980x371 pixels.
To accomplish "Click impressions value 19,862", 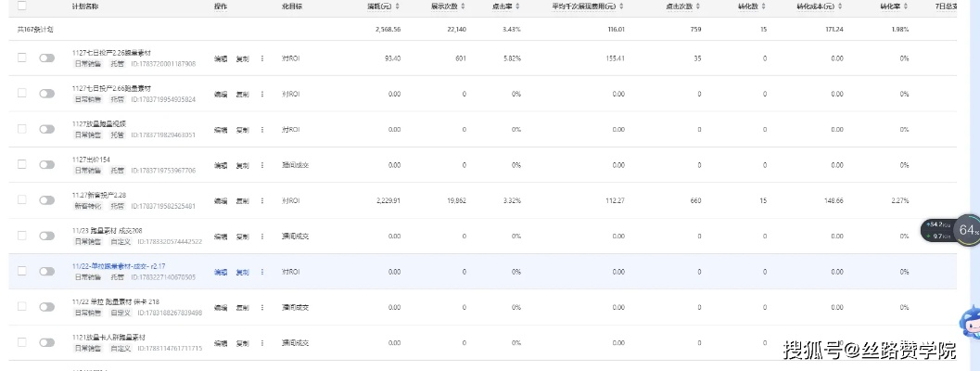I will click(457, 201).
